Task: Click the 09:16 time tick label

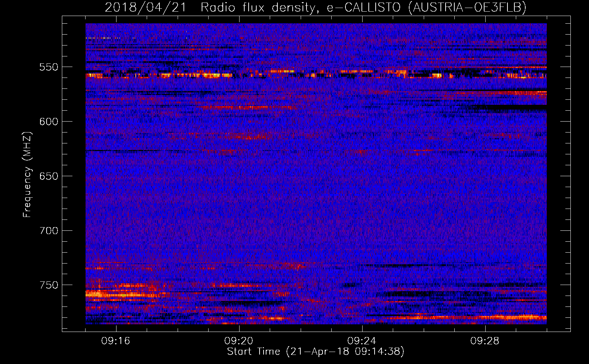Action: click(x=116, y=341)
